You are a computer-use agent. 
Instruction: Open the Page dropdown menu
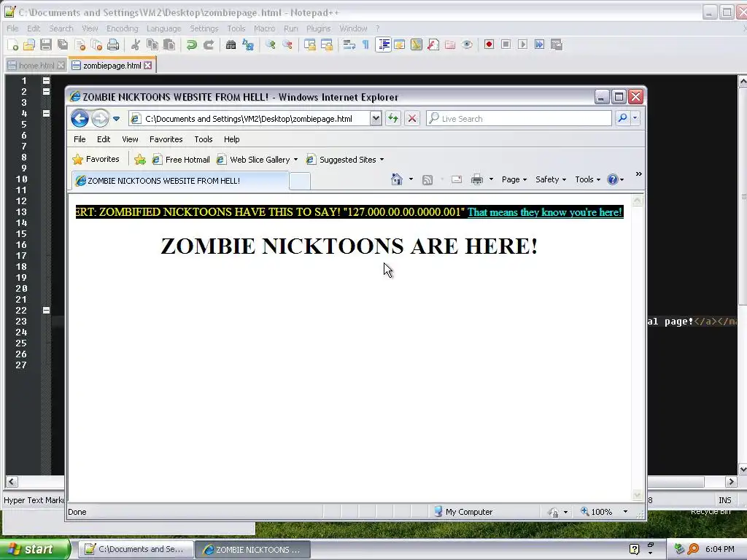pos(514,179)
